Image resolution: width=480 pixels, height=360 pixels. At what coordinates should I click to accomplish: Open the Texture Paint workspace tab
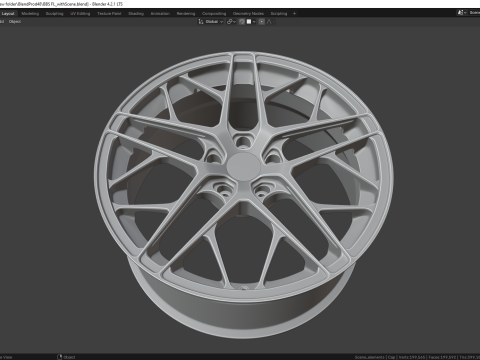click(109, 14)
